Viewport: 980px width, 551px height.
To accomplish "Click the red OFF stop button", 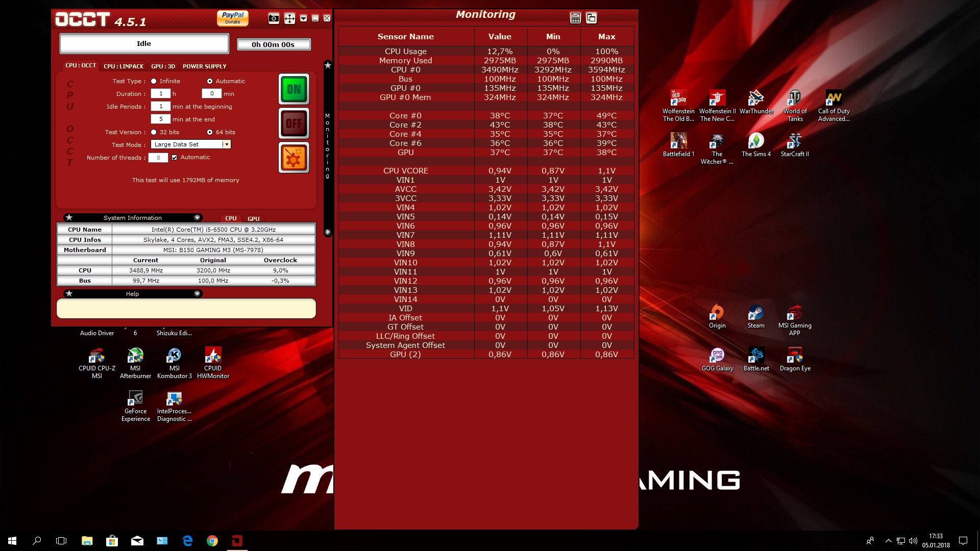I will click(293, 123).
